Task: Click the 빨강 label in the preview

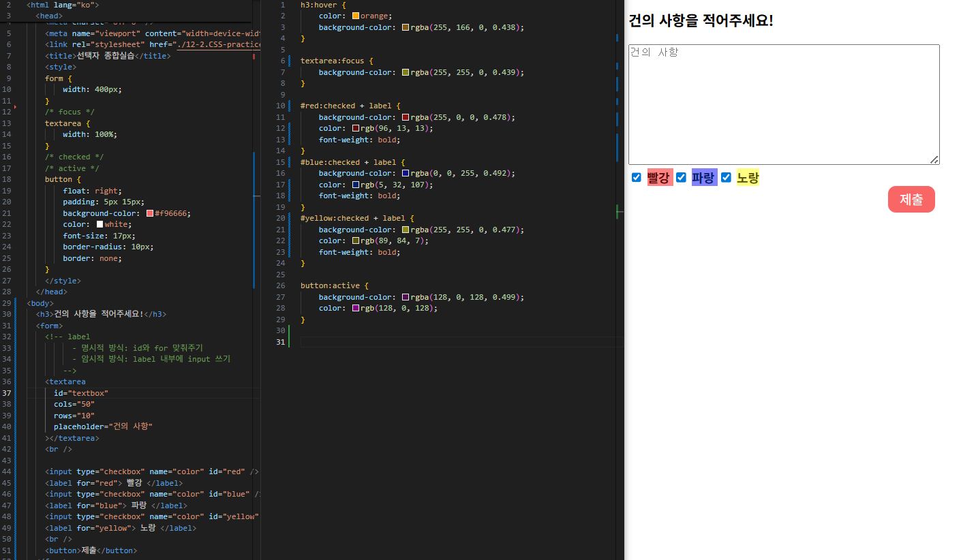Action: 660,178
